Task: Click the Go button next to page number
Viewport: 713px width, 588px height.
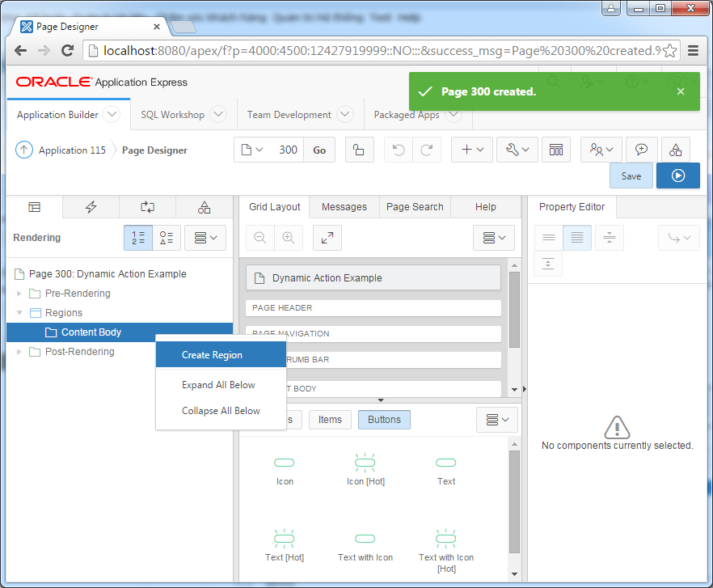Action: (x=319, y=150)
